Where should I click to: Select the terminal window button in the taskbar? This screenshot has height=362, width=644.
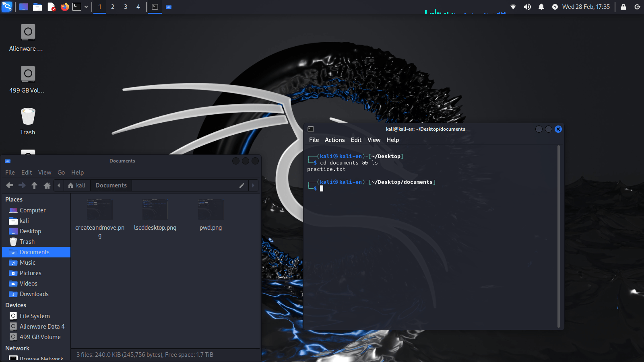155,7
